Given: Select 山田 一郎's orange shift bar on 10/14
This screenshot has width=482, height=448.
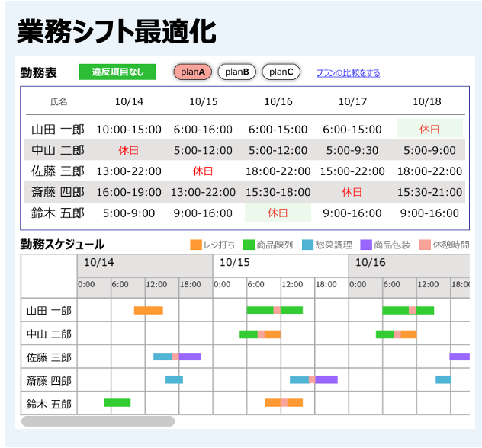Looking at the screenshot, I should (x=148, y=310).
